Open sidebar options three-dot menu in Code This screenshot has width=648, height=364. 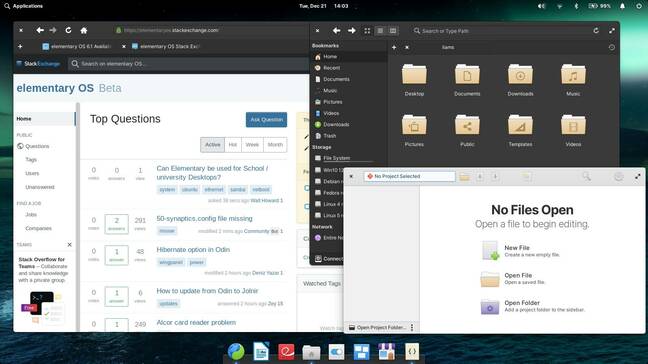(412, 328)
